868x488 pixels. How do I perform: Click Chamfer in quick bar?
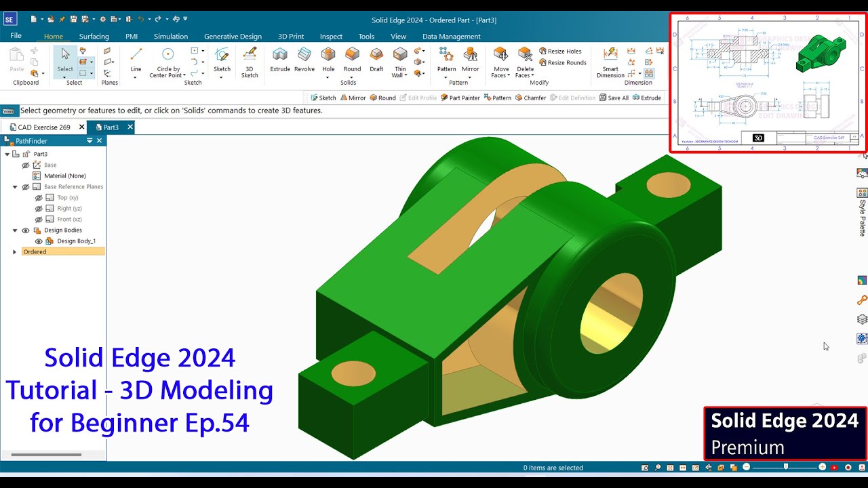[x=530, y=98]
